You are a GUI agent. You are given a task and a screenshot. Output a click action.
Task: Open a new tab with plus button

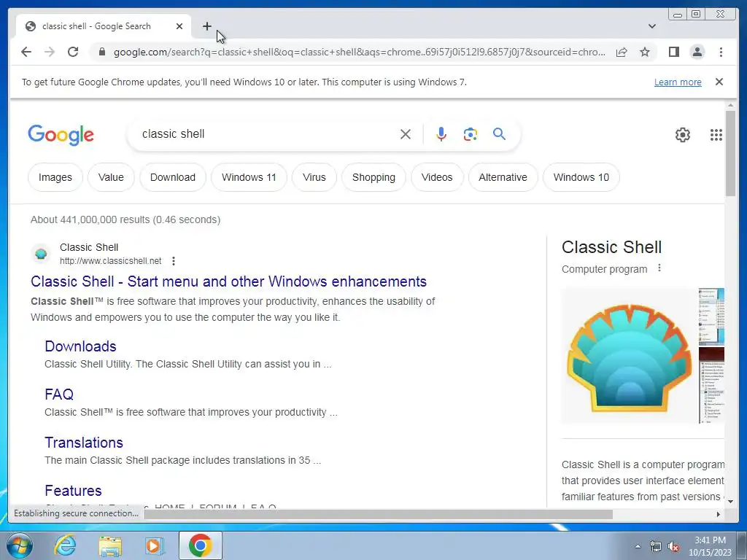click(x=206, y=26)
